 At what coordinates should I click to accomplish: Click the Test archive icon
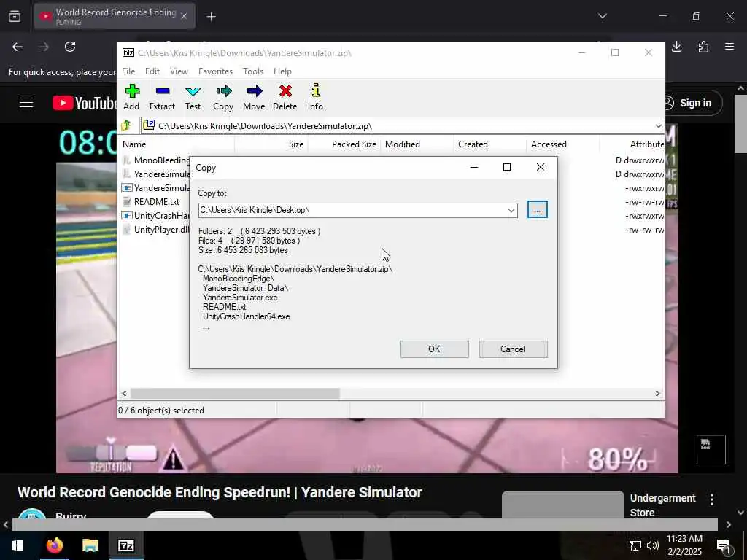coord(193,97)
